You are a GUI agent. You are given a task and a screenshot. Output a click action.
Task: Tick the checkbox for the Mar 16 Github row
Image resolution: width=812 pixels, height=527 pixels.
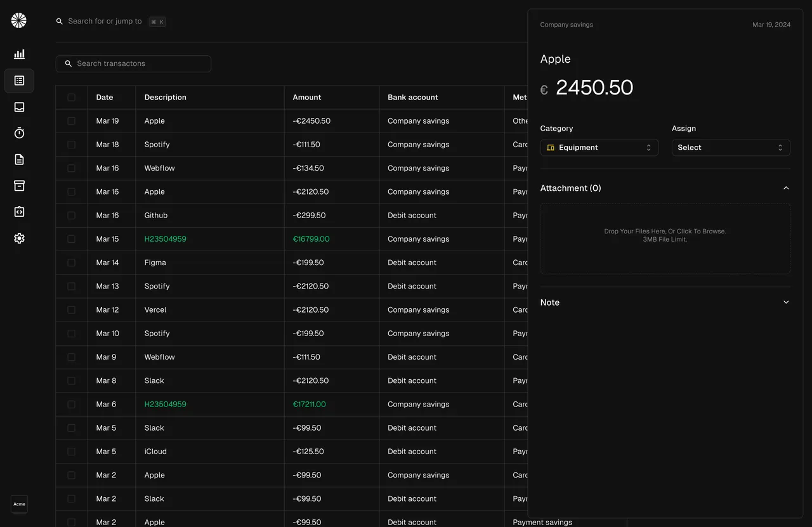coord(71,215)
